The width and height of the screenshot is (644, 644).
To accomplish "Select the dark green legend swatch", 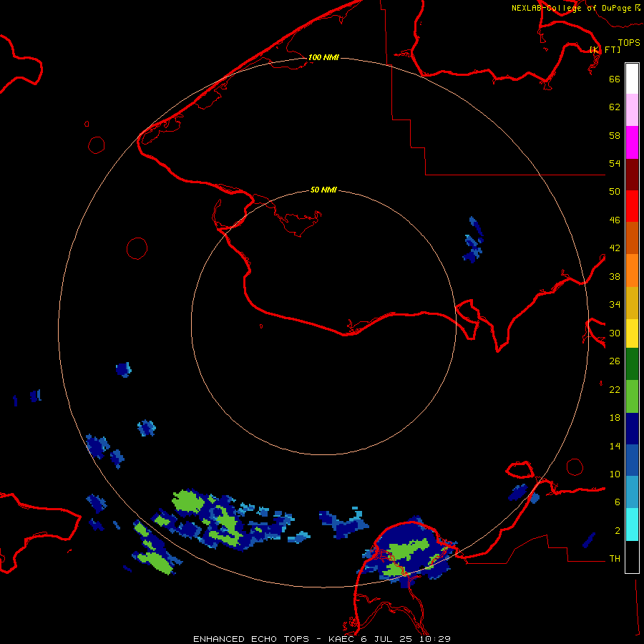I will click(632, 364).
